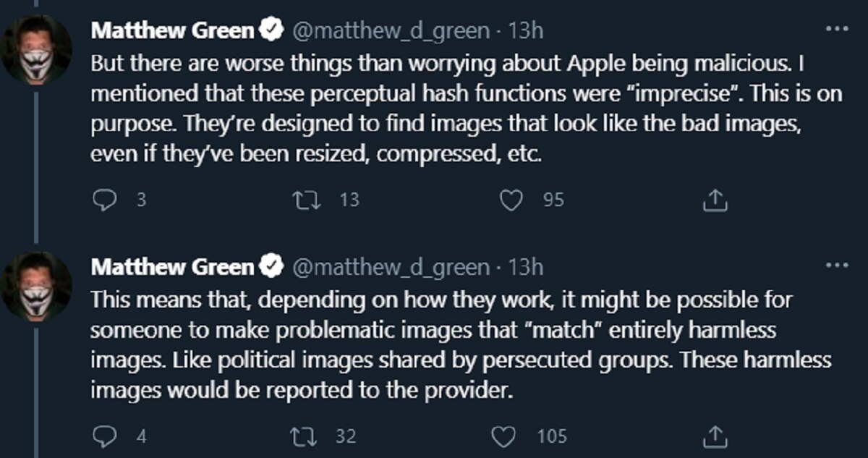Image resolution: width=868 pixels, height=458 pixels.
Task: Open @matthew_d_green handle on first tweet
Action: (x=389, y=31)
